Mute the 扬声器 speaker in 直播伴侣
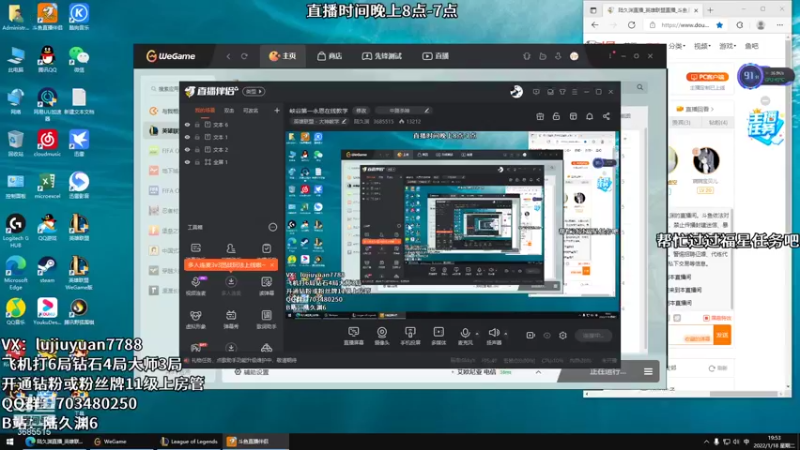Image resolution: width=800 pixels, height=450 pixels. tap(493, 334)
